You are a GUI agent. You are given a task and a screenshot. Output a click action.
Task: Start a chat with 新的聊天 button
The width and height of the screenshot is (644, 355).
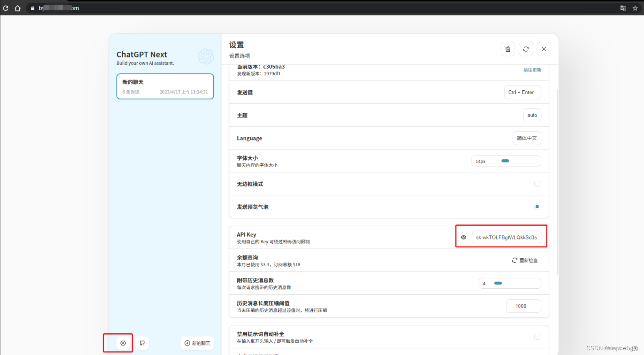tap(197, 343)
